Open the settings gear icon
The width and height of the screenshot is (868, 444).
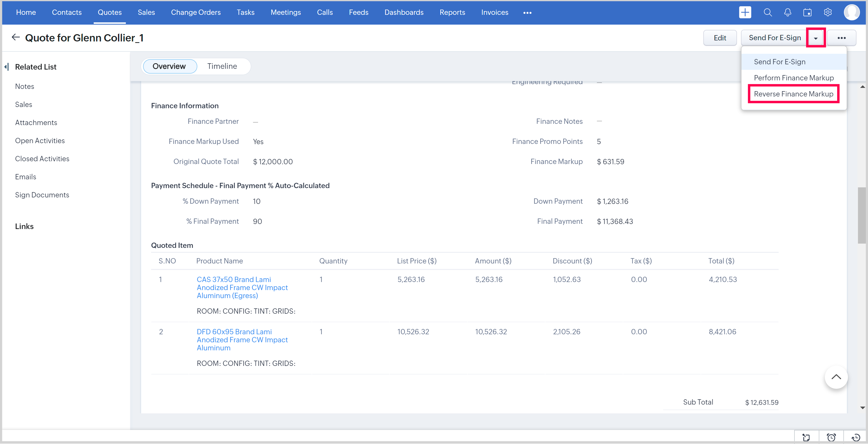pos(828,13)
